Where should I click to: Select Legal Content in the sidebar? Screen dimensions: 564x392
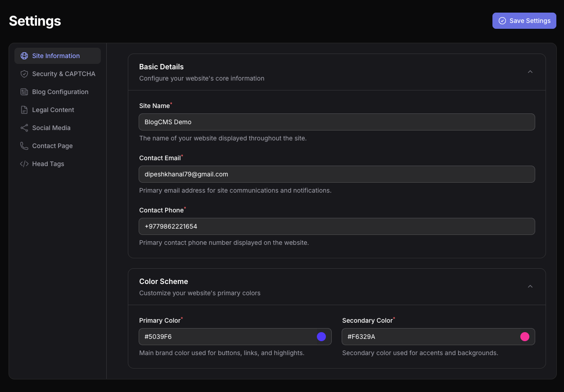[53, 109]
